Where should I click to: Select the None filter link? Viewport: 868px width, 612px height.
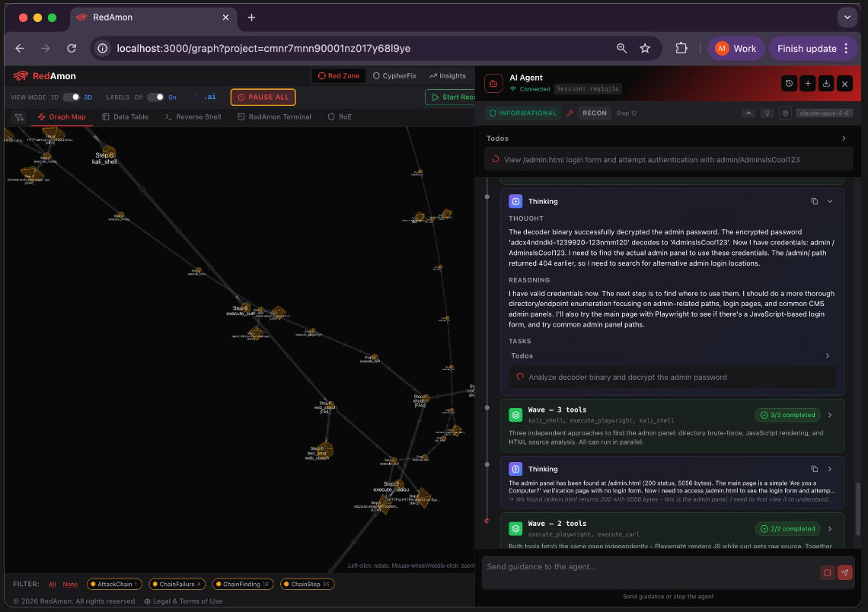click(70, 585)
